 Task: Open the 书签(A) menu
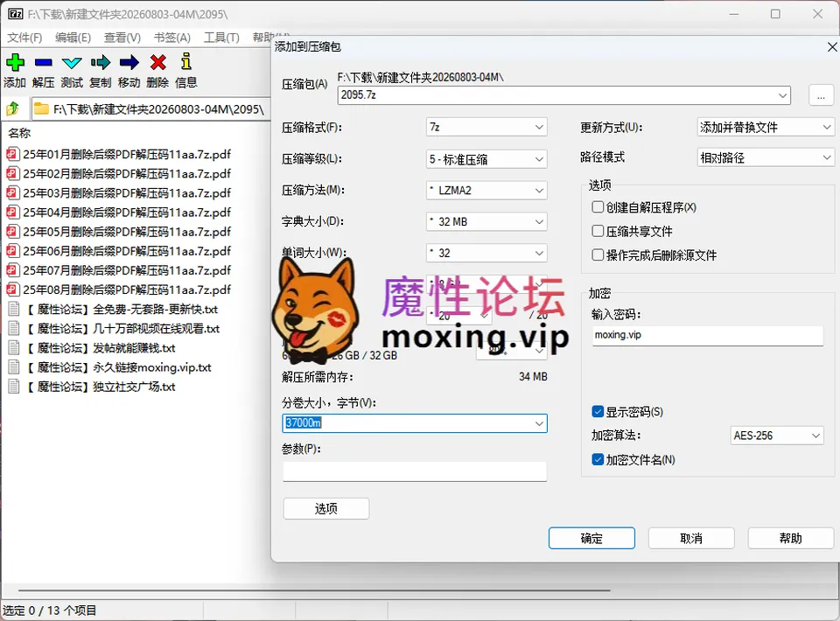pyautogui.click(x=172, y=38)
